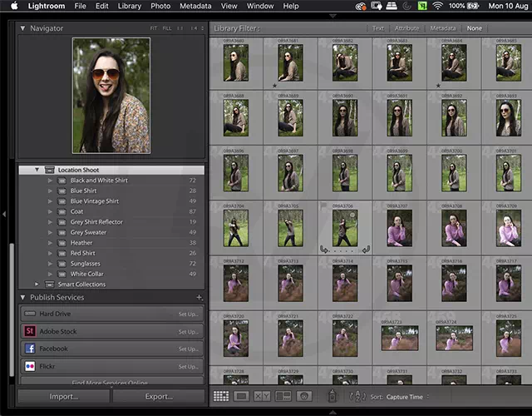Click the Location Shoot collection set icon
The image size is (532, 416).
50,170
